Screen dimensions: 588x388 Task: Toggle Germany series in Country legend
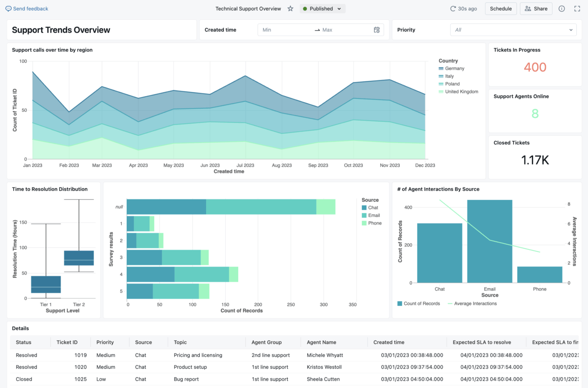point(454,69)
